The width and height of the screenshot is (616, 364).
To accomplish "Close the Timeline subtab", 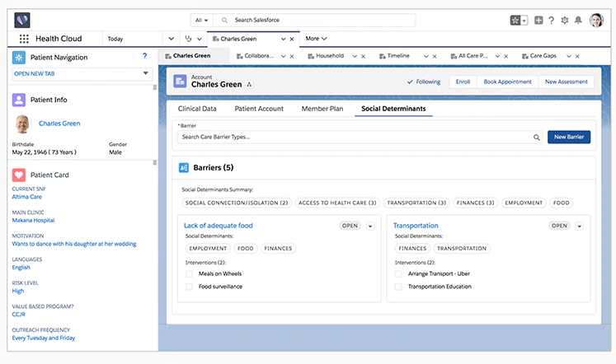I will pyautogui.click(x=435, y=56).
